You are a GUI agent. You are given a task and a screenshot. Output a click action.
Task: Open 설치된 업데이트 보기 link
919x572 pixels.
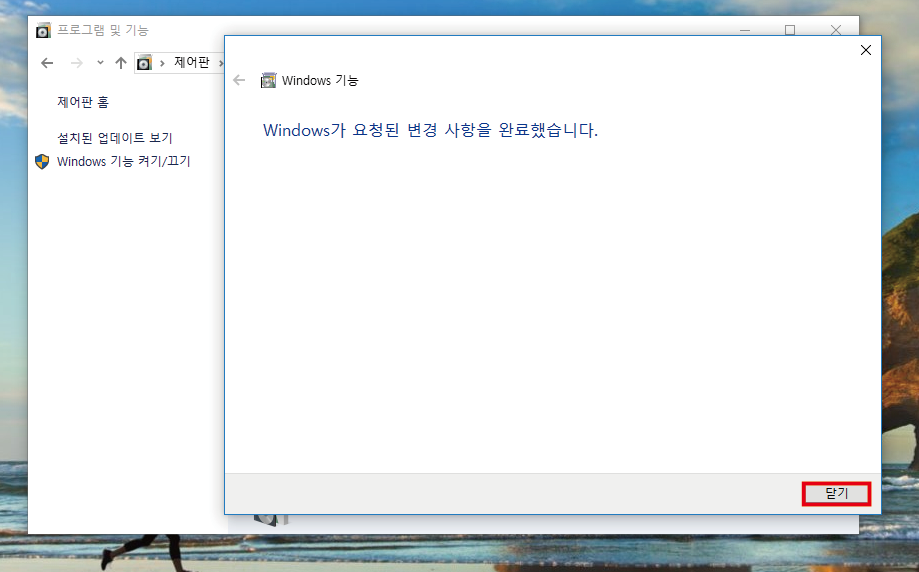point(114,138)
